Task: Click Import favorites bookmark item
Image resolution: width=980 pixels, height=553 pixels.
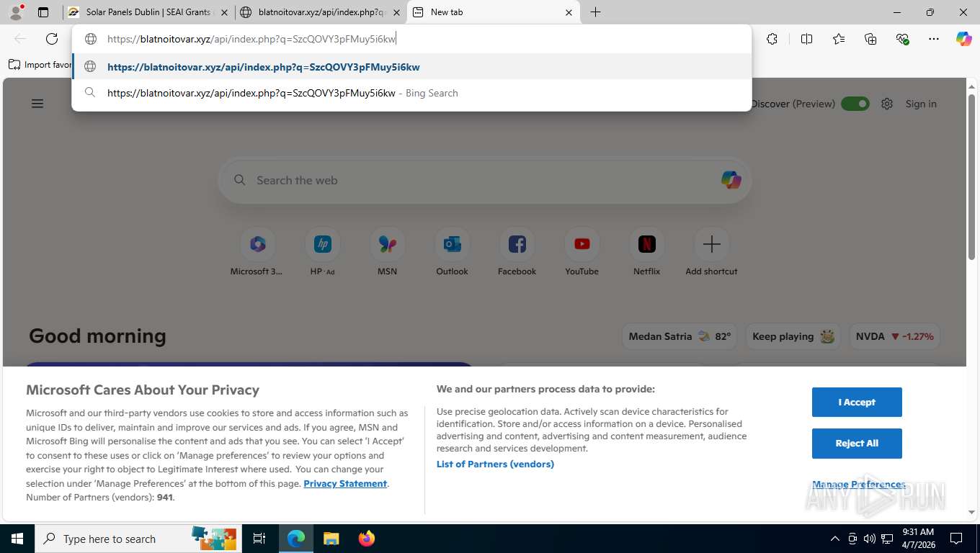Action: coord(40,65)
